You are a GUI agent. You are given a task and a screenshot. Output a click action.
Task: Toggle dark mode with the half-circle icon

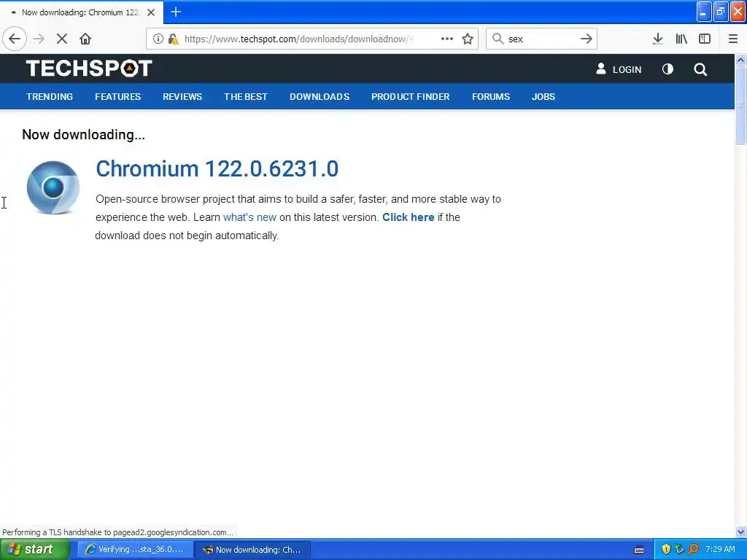point(668,69)
